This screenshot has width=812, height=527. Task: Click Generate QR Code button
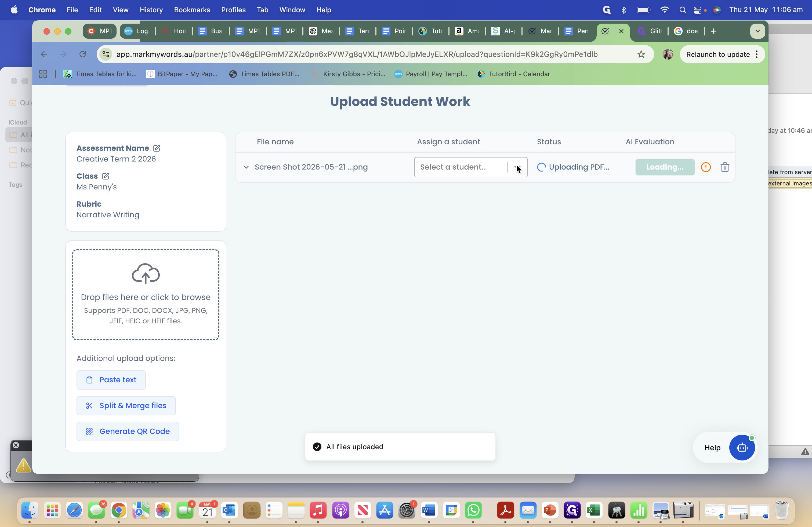click(128, 431)
